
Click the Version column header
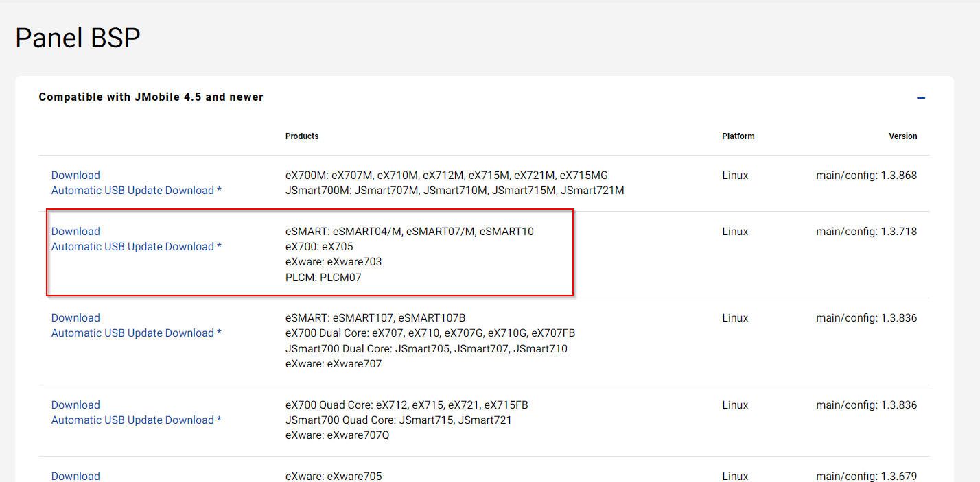pyautogui.click(x=903, y=136)
